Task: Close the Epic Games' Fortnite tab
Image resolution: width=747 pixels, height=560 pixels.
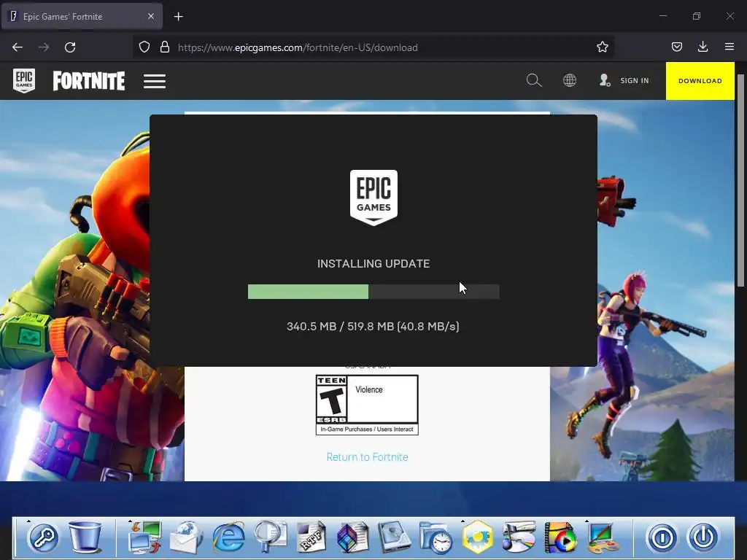Action: [150, 16]
